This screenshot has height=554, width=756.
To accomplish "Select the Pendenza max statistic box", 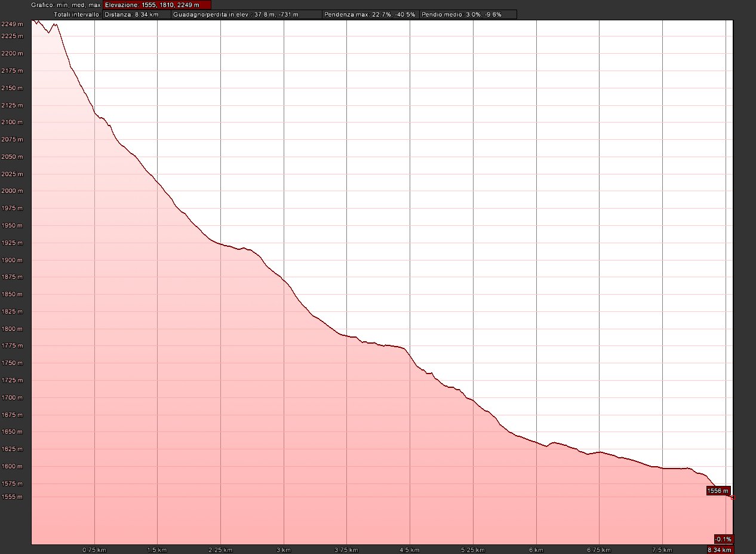I will (x=370, y=14).
